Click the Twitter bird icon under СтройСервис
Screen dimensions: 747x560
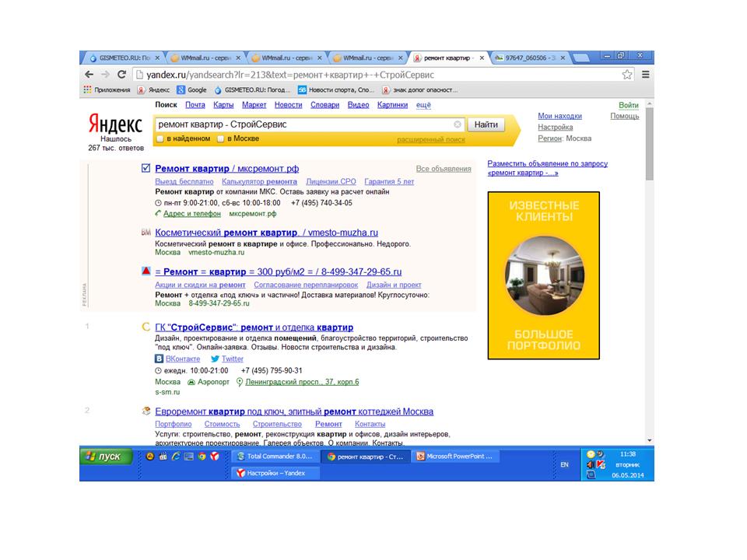coord(215,359)
